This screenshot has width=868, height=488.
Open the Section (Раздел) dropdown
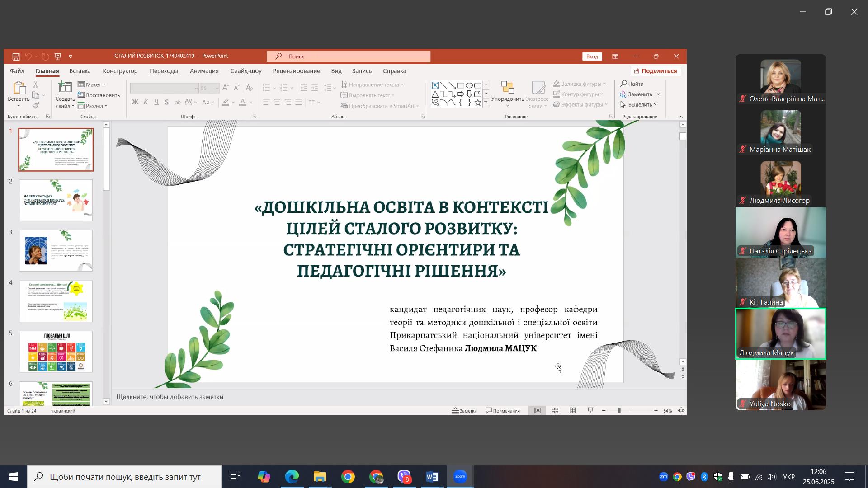93,106
